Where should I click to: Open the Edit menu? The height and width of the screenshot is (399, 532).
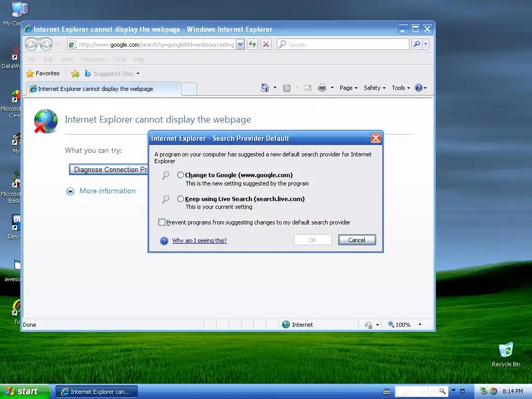[x=48, y=59]
